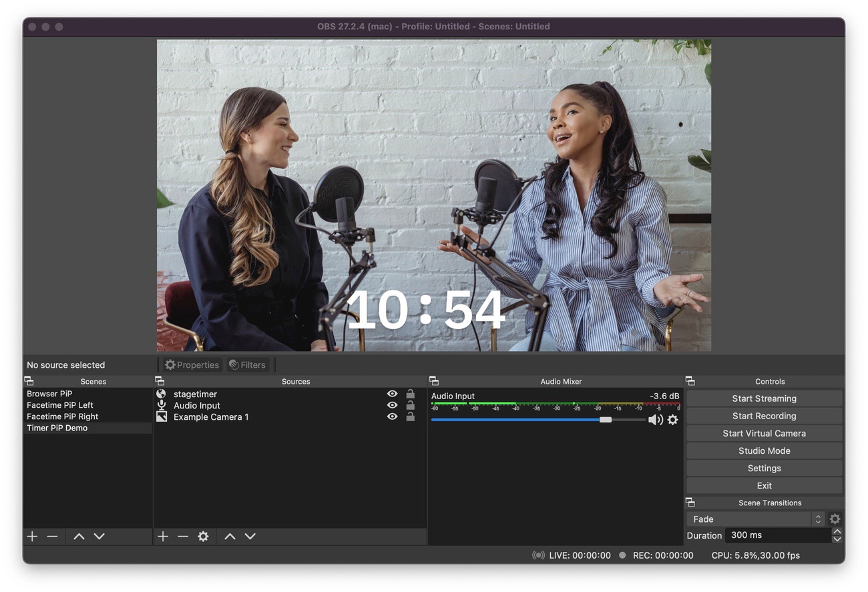Move a scene down with the arrow icon
The image size is (868, 592).
(97, 536)
